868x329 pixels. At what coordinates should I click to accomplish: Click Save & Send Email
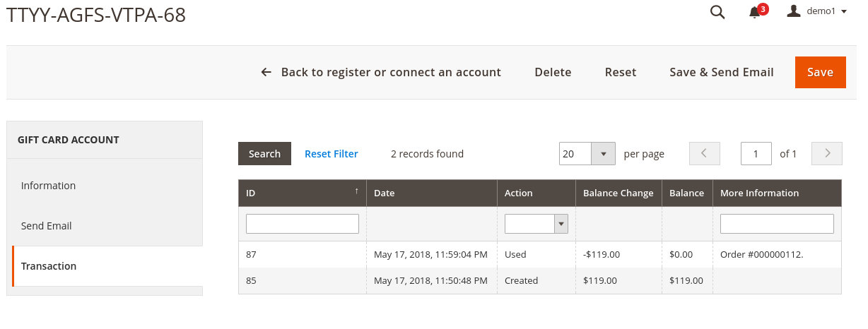coord(722,72)
